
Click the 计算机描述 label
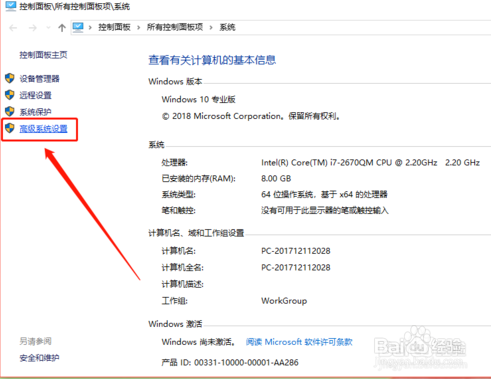[183, 284]
